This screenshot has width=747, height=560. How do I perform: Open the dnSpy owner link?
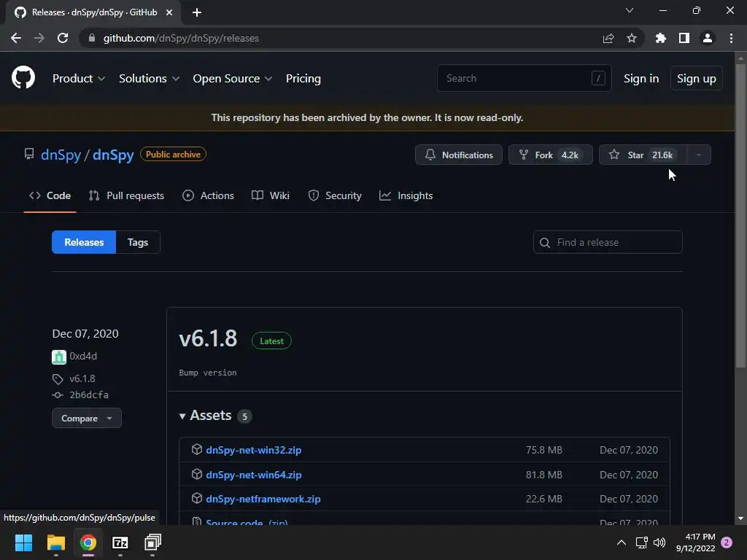point(61,155)
